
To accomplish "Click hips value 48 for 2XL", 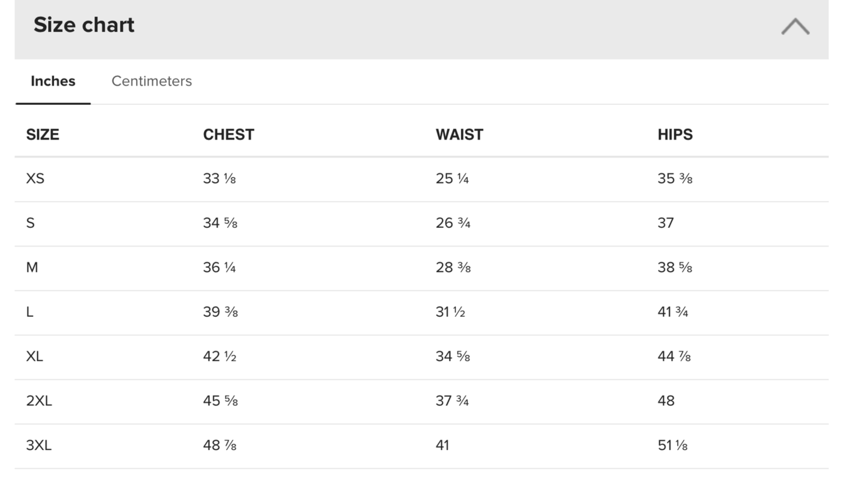I will point(666,401).
